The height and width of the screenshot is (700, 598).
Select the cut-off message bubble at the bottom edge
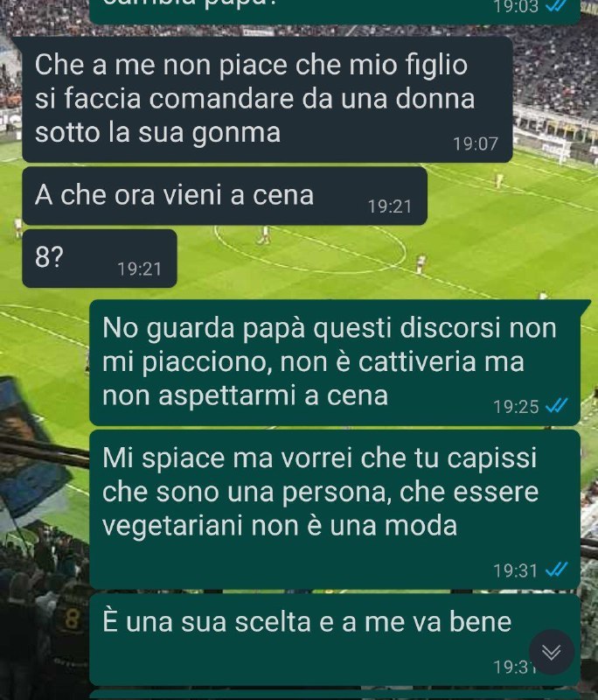click(335, 695)
